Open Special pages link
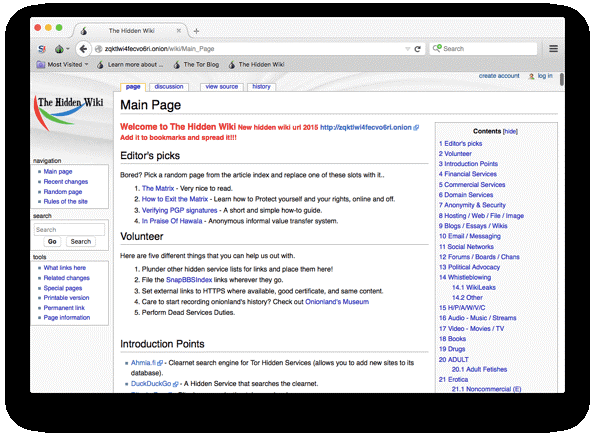The image size is (595, 436). click(x=63, y=288)
